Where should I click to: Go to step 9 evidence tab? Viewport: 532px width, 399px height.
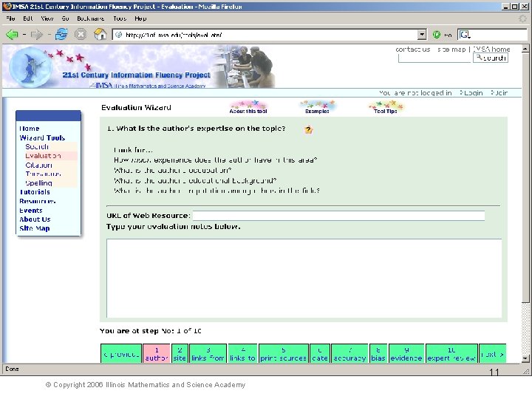[406, 354]
